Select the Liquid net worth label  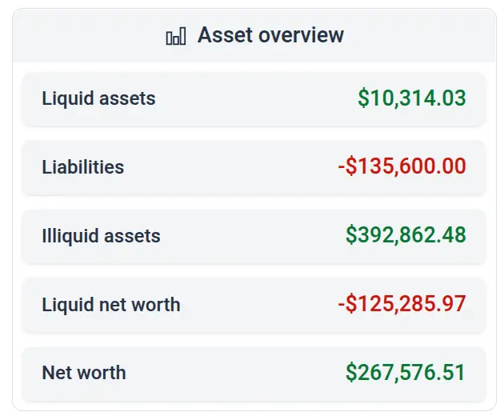[110, 305]
